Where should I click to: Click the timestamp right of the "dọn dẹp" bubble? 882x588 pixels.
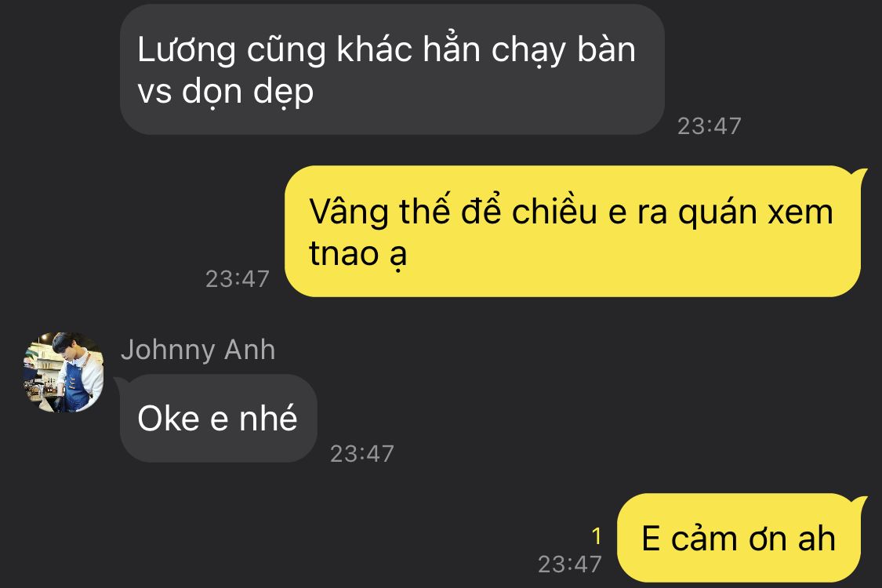tap(710, 126)
